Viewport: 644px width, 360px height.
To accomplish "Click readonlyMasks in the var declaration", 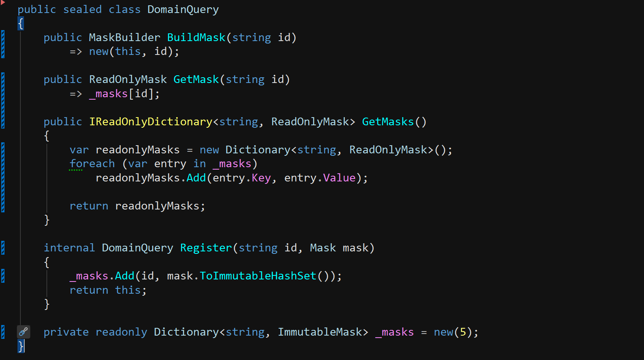I will point(137,150).
